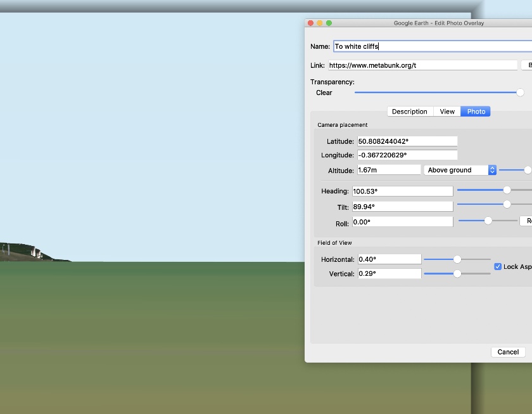The width and height of the screenshot is (532, 414).
Task: Switch to the Description tab
Action: coord(409,112)
